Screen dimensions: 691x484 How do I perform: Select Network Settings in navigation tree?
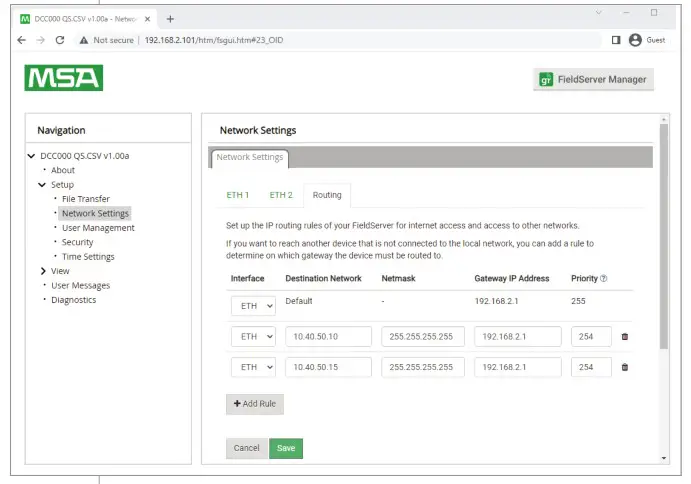(x=95, y=213)
